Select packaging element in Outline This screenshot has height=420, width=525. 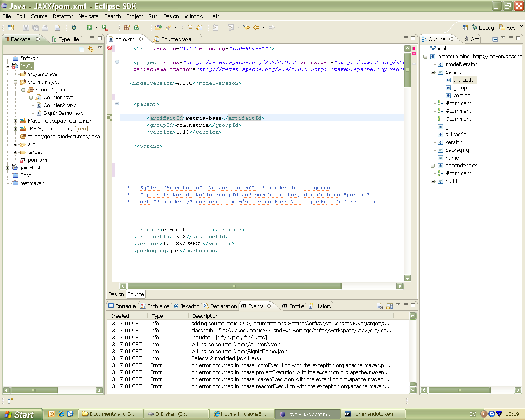(457, 150)
